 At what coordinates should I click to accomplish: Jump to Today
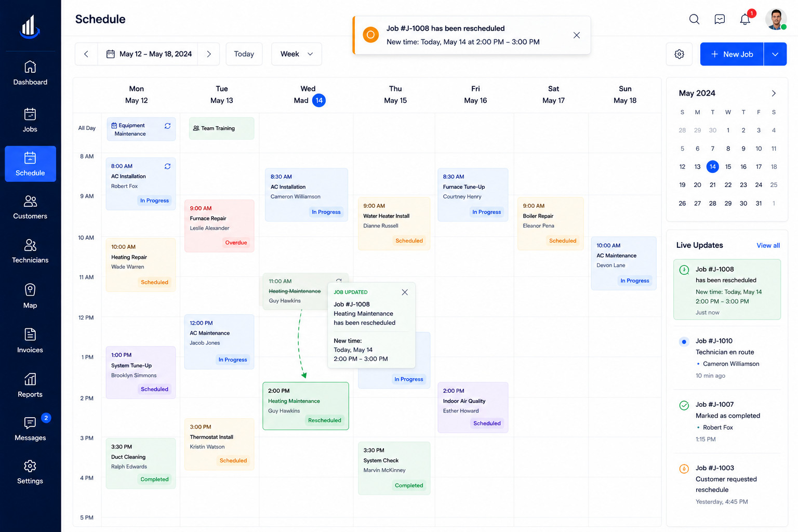click(244, 54)
